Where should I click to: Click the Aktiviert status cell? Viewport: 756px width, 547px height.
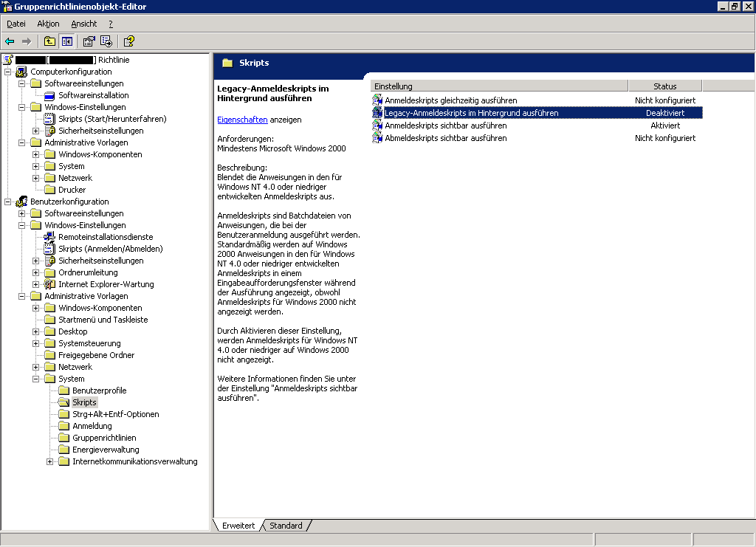[665, 125]
